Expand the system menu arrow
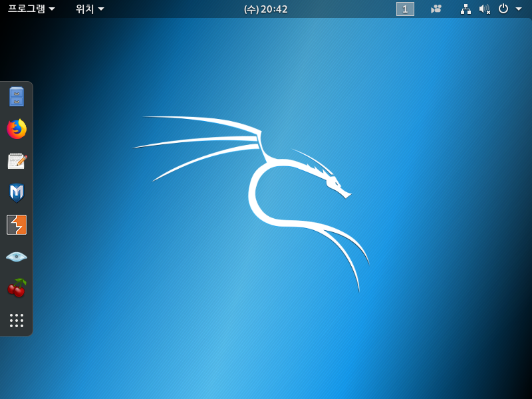Viewport: 532px width, 399px height. pos(519,9)
